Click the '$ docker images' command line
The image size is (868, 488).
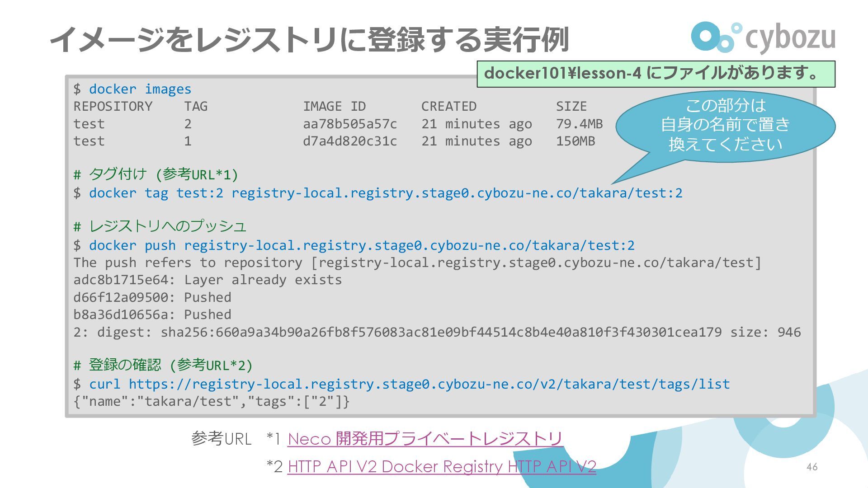[132, 89]
